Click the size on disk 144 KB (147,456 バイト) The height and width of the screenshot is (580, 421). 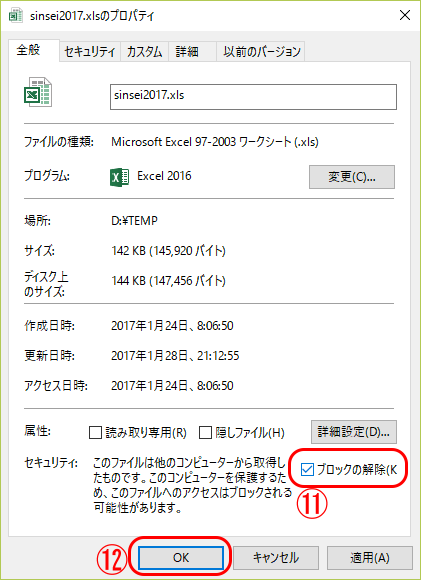coord(169,281)
